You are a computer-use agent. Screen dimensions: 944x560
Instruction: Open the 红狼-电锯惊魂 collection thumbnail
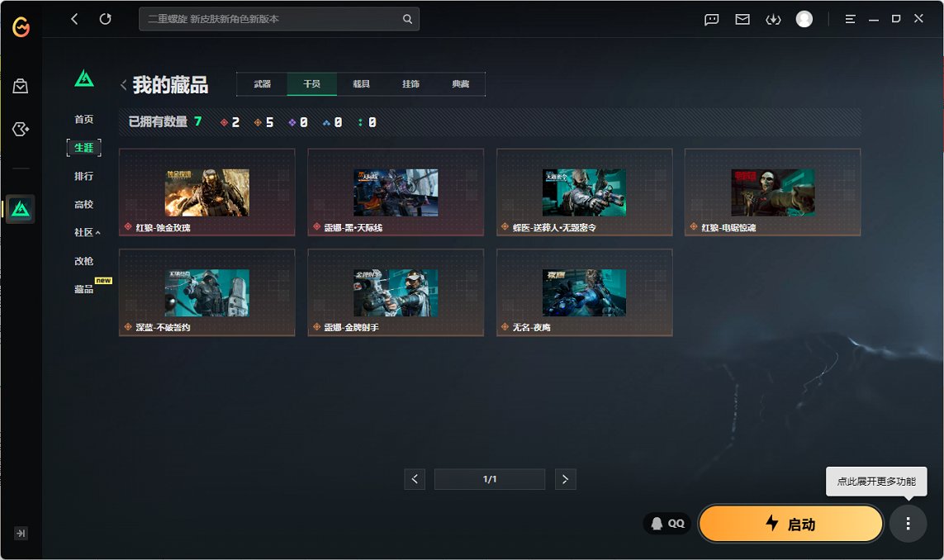point(772,192)
